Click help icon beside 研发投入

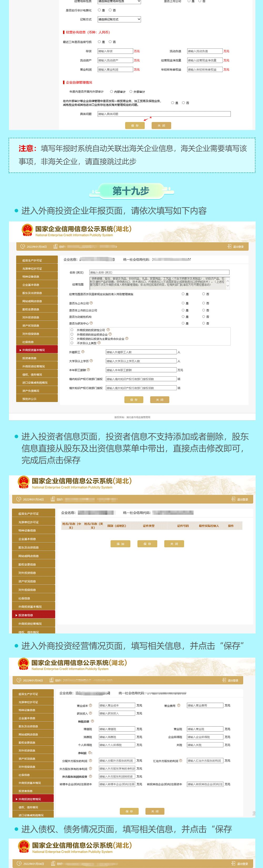click(x=90, y=713)
